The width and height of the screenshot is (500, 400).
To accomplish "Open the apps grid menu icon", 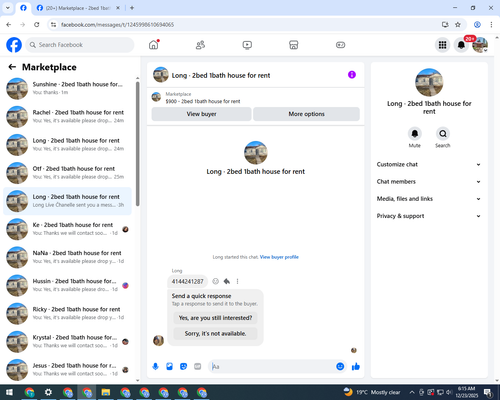I will (442, 45).
